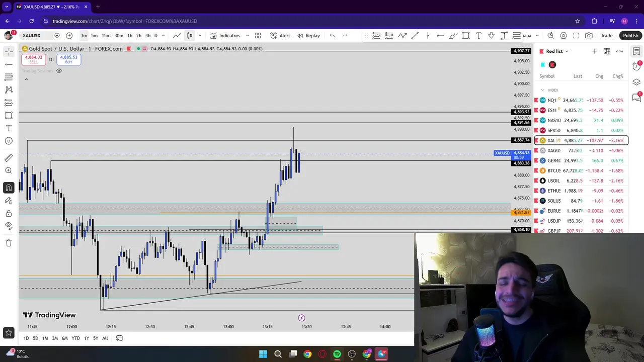Open chart type dropdown arrow
The height and width of the screenshot is (362, 644).
pos(200,36)
